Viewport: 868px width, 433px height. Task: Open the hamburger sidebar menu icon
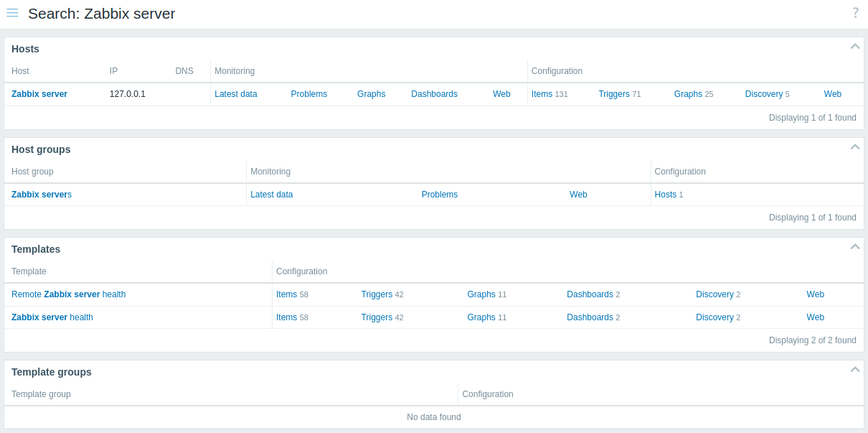pyautogui.click(x=12, y=13)
